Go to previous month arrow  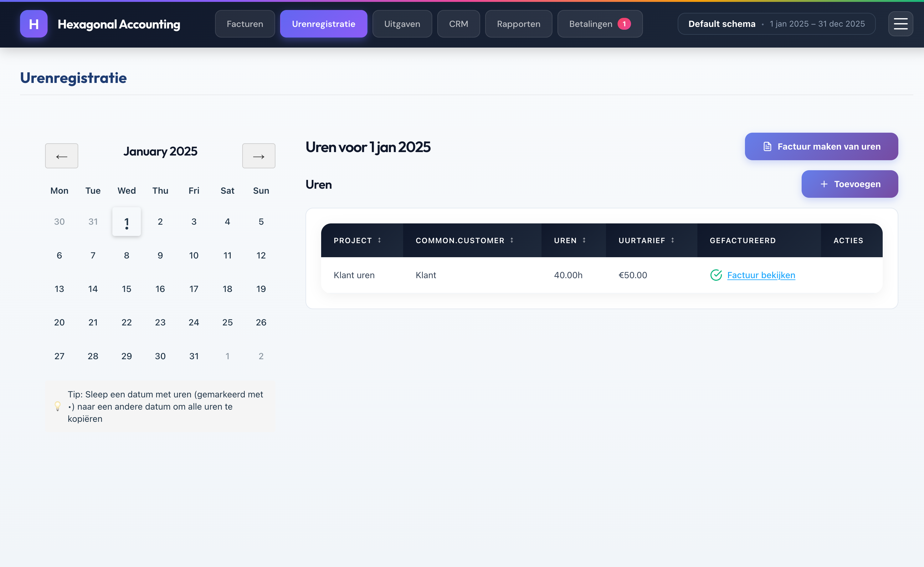(x=61, y=156)
